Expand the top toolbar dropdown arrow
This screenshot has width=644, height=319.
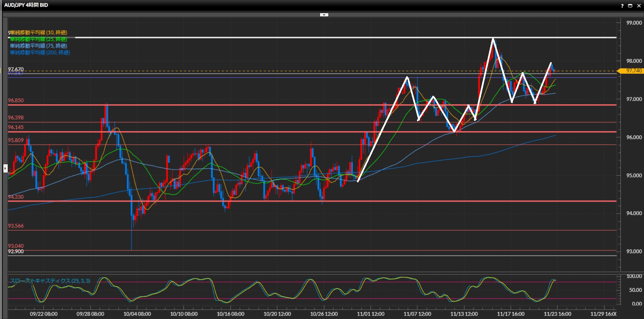pyautogui.click(x=324, y=15)
